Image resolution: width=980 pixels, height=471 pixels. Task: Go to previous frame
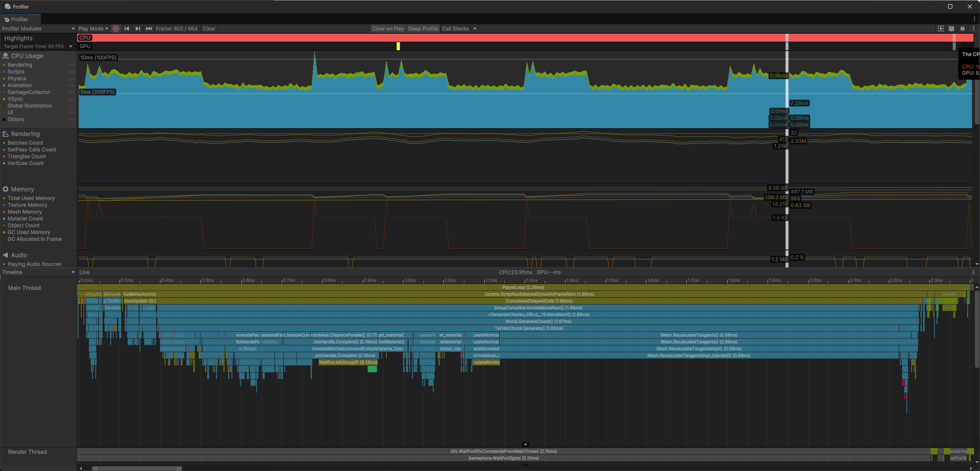tap(127, 29)
